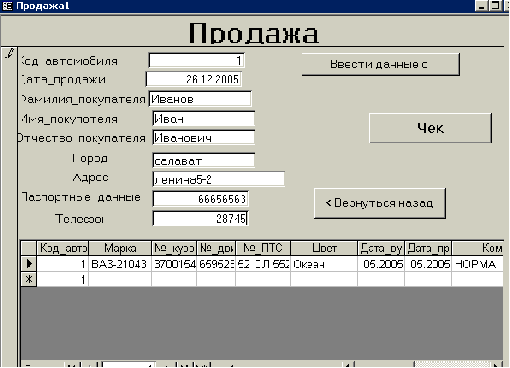Click the Чек button
The height and width of the screenshot is (368, 510).
(430, 128)
